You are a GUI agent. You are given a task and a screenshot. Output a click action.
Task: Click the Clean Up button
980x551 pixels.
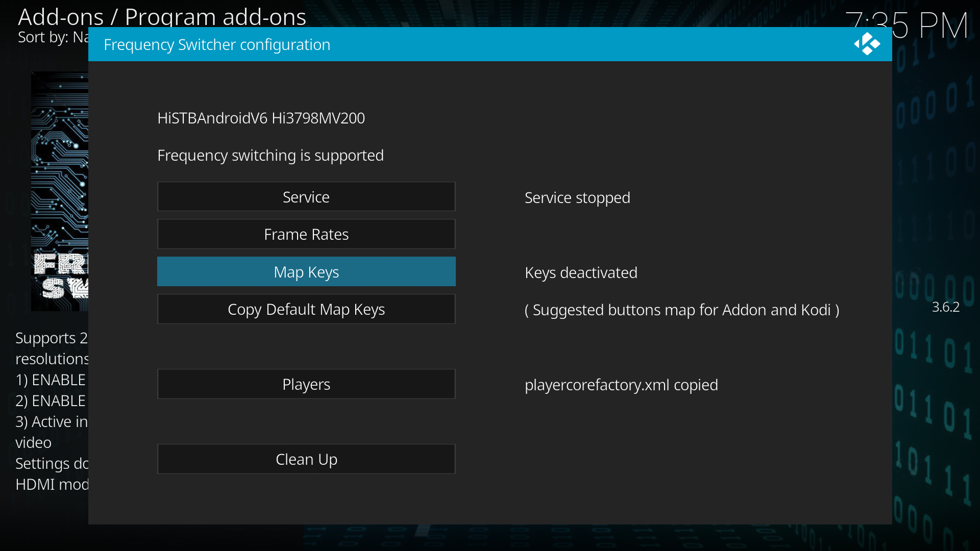306,459
